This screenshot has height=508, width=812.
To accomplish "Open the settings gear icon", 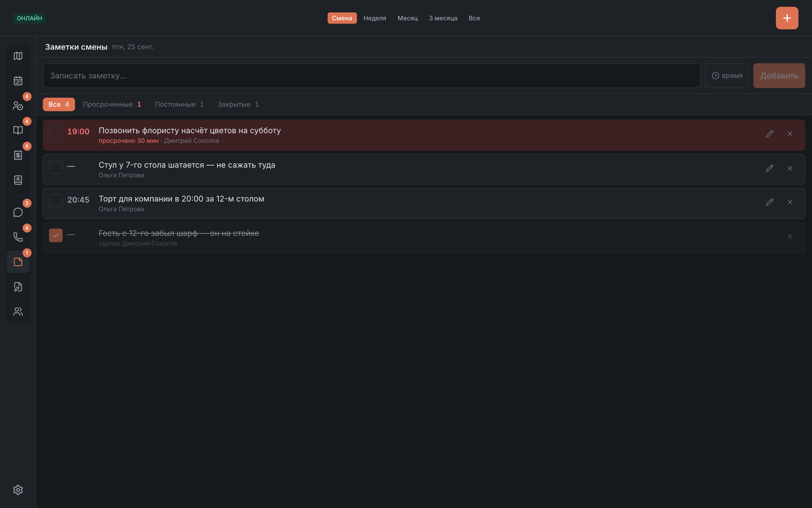I will point(18,490).
